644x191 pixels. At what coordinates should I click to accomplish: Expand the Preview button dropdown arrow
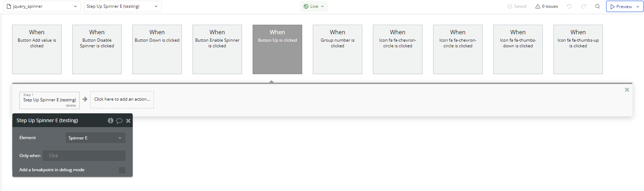pos(638,6)
